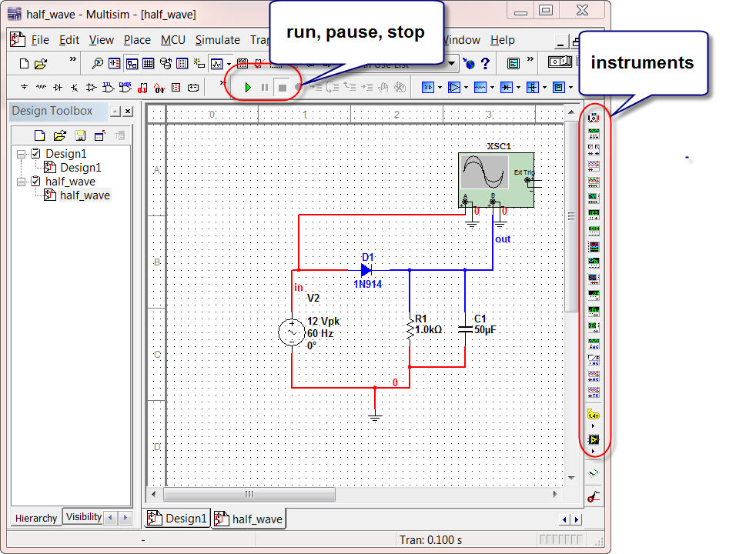Toggle the Design1 project checkbox

pyautogui.click(x=35, y=154)
